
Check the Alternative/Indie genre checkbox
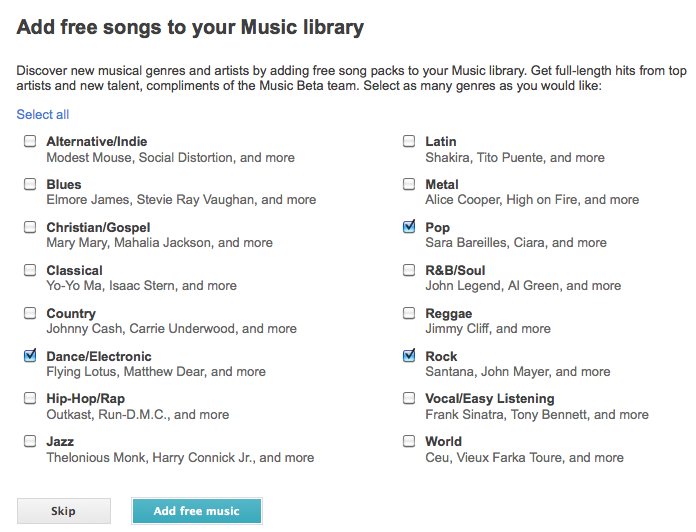click(x=30, y=142)
